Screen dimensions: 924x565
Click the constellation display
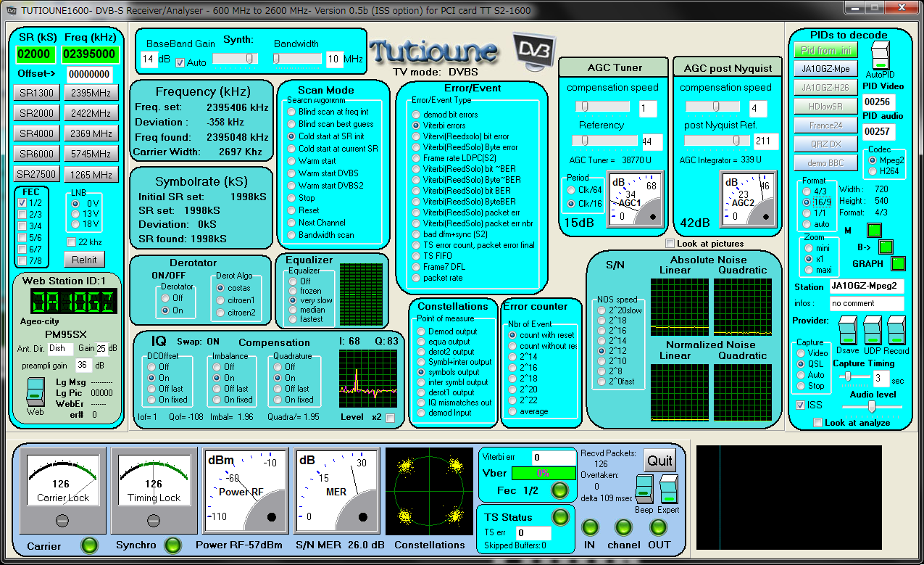430,491
